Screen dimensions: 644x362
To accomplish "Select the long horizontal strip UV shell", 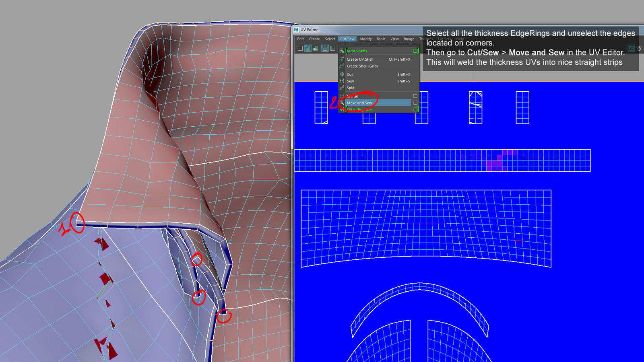I will pyautogui.click(x=442, y=160).
